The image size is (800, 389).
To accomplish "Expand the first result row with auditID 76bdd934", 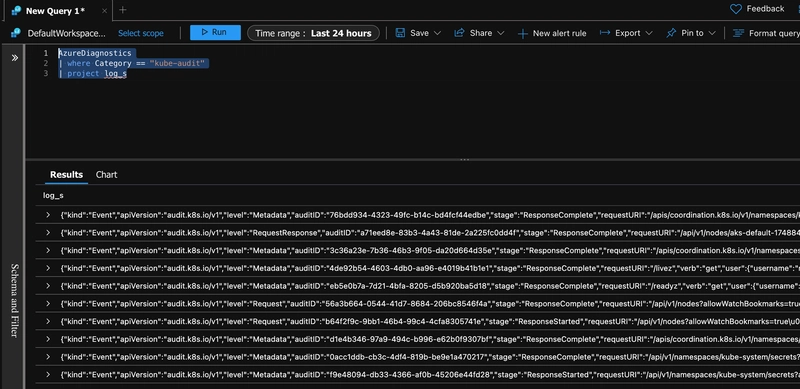I will pyautogui.click(x=48, y=215).
